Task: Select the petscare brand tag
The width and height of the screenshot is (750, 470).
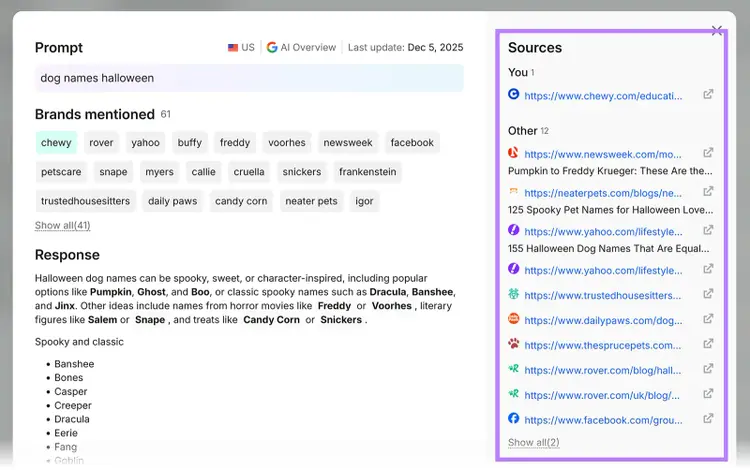Action: 61,172
